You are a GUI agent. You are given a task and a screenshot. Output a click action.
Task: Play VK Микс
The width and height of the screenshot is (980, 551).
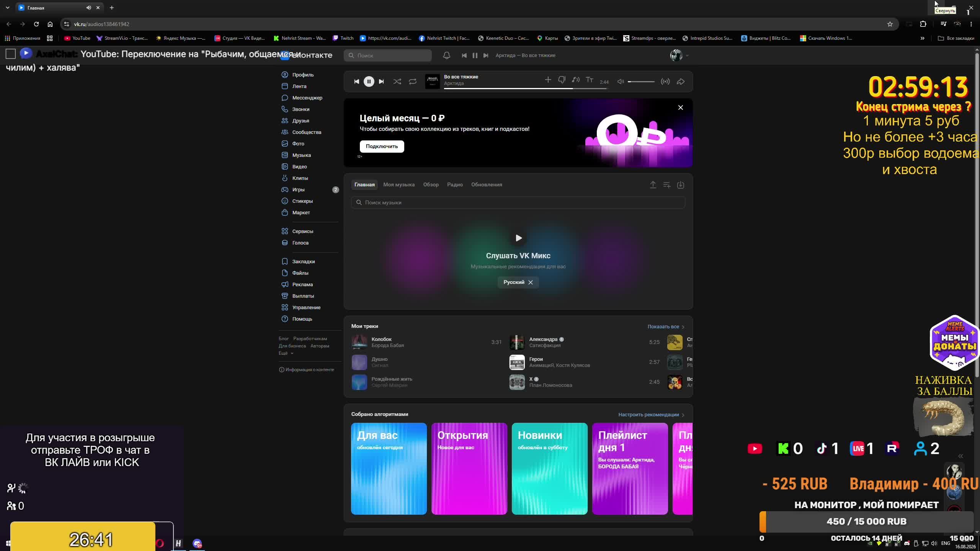(518, 238)
